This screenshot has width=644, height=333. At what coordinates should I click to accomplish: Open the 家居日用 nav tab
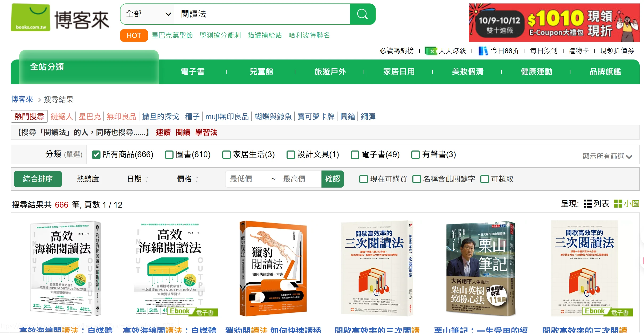click(x=399, y=72)
